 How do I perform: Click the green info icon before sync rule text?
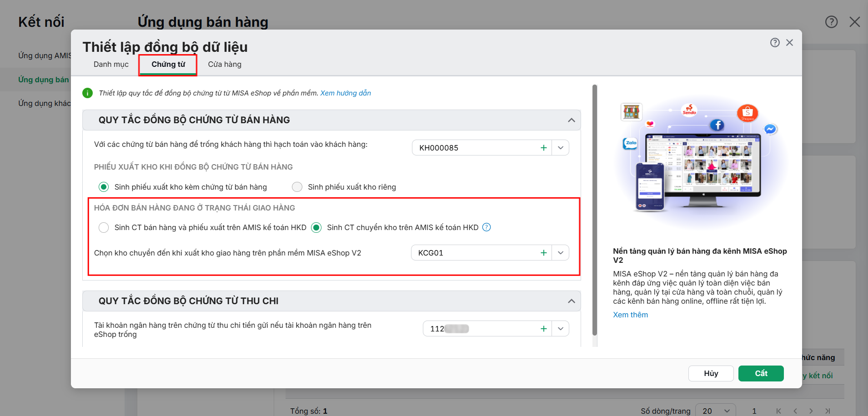pos(87,93)
